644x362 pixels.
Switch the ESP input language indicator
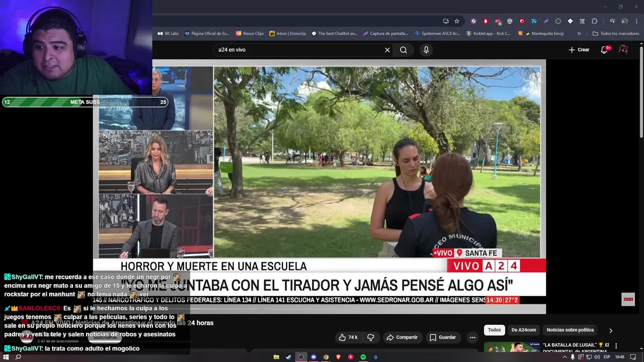607,357
